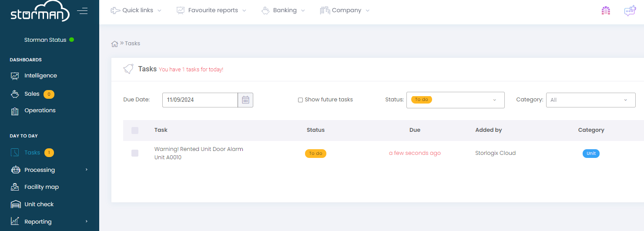
Task: Open the Category dropdown set to All
Action: click(x=590, y=100)
